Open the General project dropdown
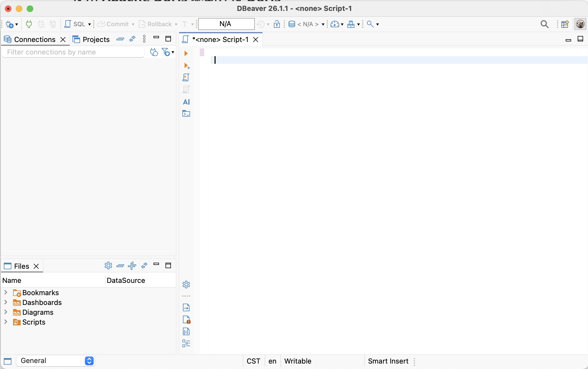This screenshot has width=588, height=369. (x=56, y=361)
